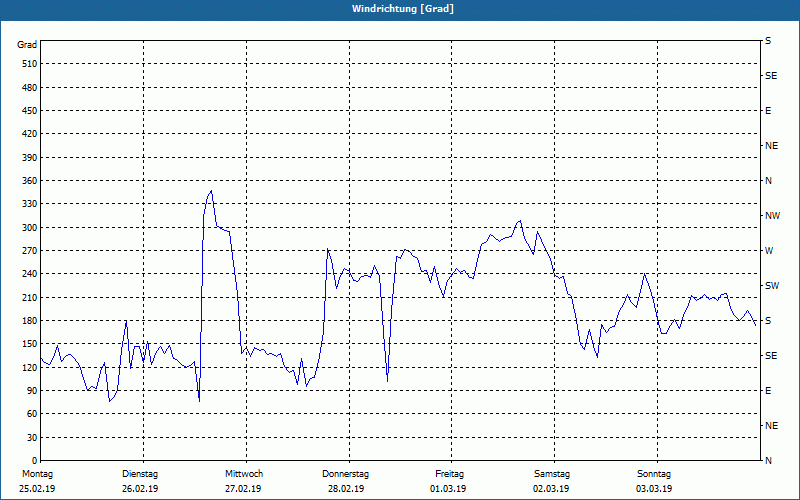This screenshot has width=800, height=500.
Task: Select the 330 axis tick label
Action: click(x=29, y=204)
